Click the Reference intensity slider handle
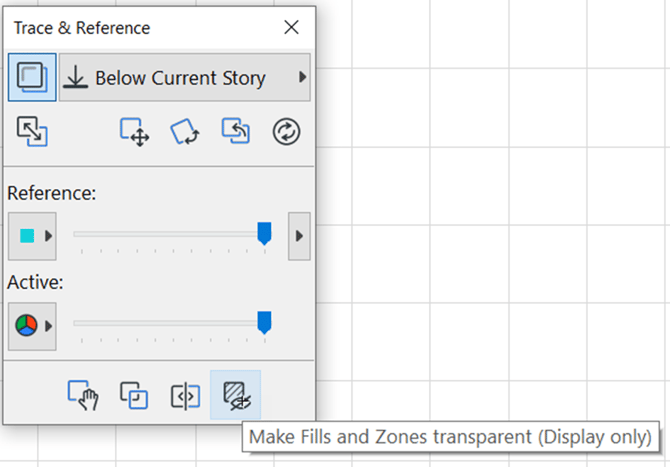The width and height of the screenshot is (670, 467). [x=264, y=234]
